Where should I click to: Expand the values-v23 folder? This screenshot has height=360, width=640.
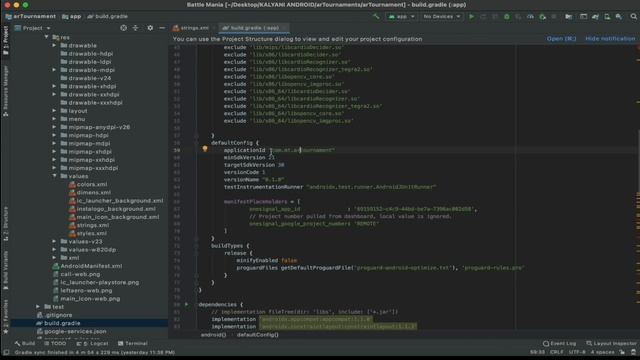tap(54, 241)
